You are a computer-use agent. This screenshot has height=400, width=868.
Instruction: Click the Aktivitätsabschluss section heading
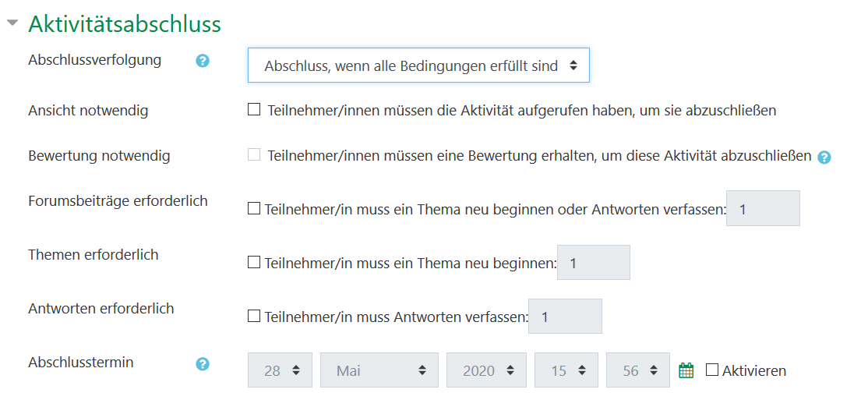click(x=125, y=24)
